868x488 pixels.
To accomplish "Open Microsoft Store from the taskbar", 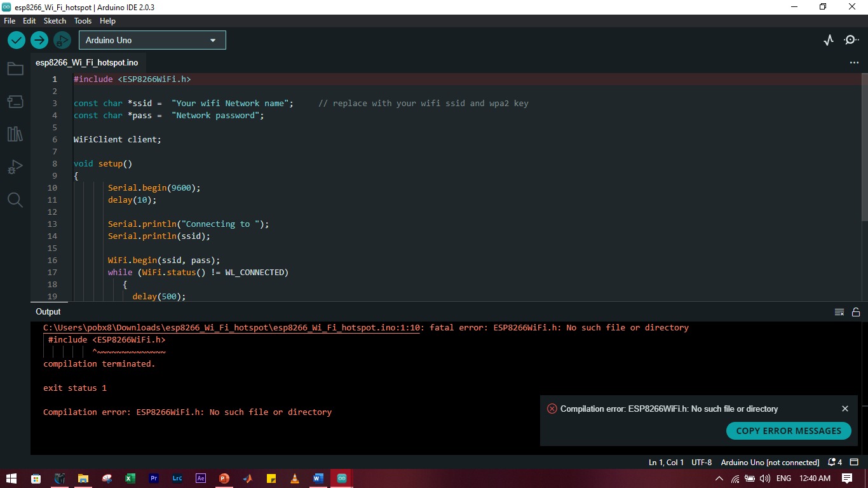I will (36, 478).
